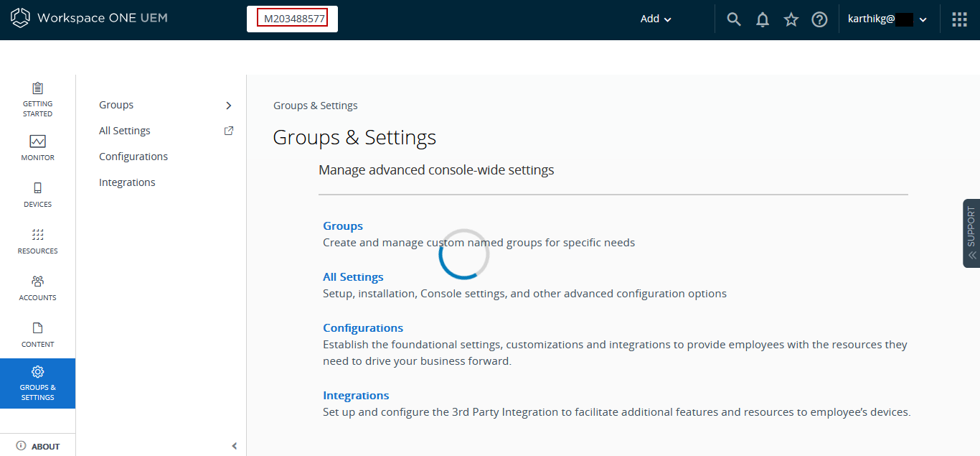The height and width of the screenshot is (456, 980).
Task: Open the About info item
Action: coord(38,446)
